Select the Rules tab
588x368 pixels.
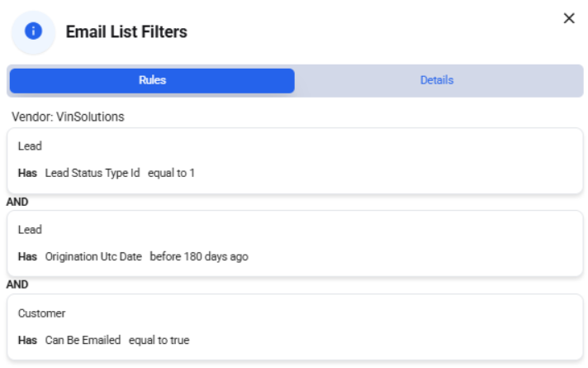point(152,80)
